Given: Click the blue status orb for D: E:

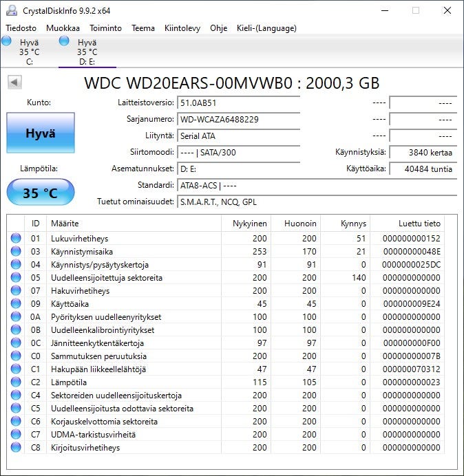Looking at the screenshot, I should 64,41.
